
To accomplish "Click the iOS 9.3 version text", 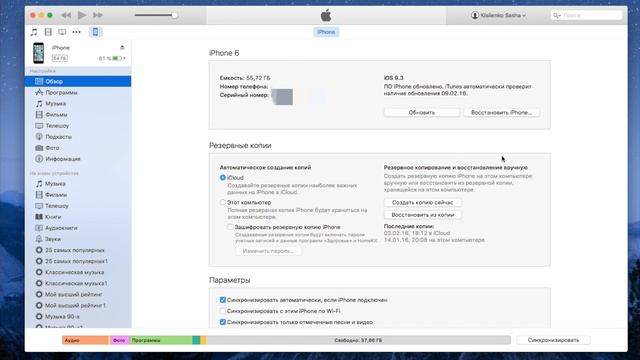I will pos(393,78).
